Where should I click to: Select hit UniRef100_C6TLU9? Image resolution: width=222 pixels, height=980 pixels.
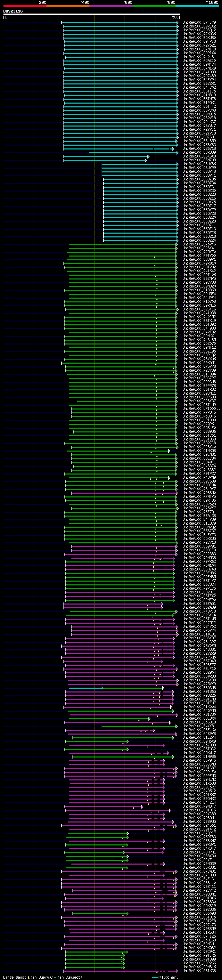click(199, 405)
